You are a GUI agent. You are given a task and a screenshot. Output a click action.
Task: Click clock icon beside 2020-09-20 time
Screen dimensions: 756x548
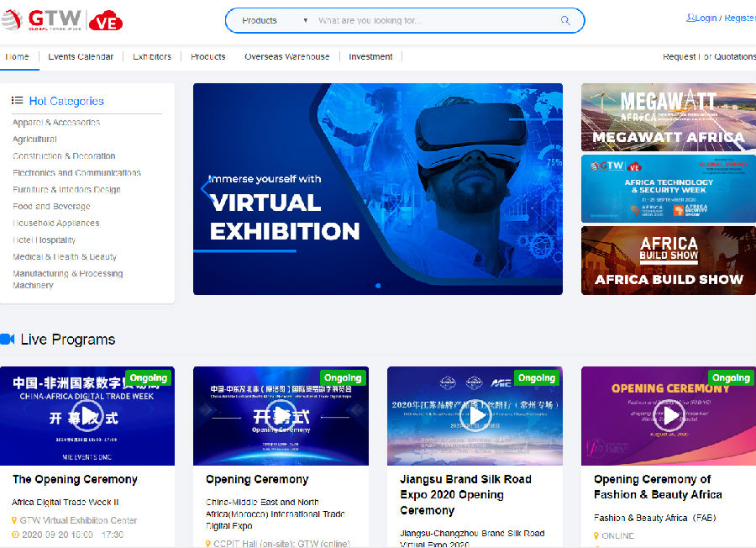15,535
